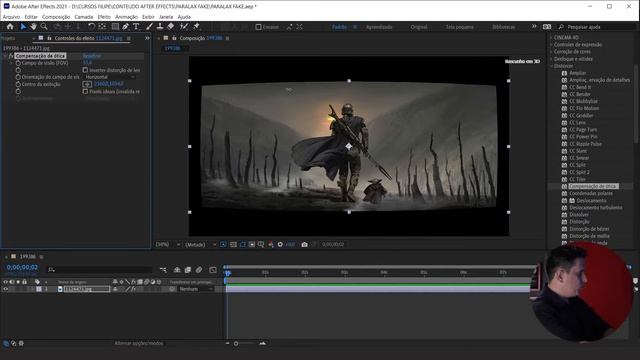
Task: Open the Efeito menu
Action: tap(104, 17)
